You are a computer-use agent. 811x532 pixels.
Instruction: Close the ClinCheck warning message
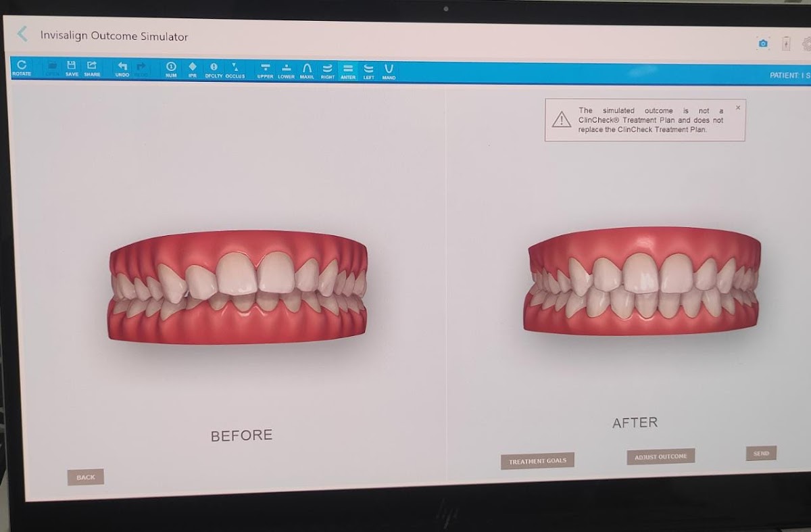click(738, 107)
